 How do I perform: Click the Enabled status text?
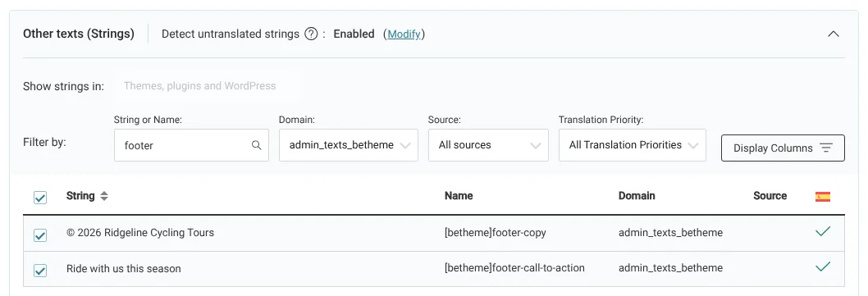(x=354, y=34)
